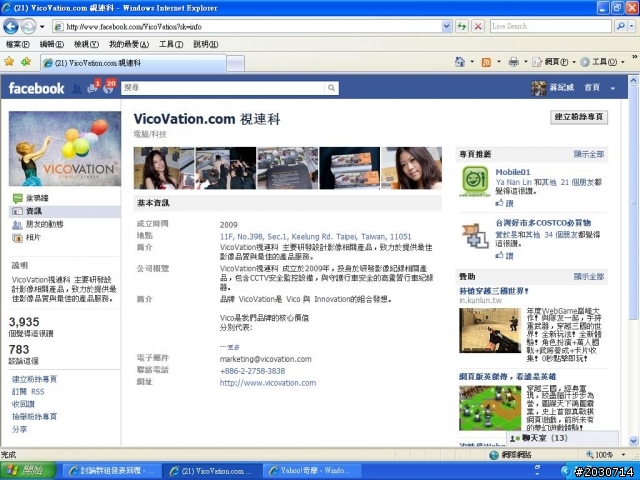Expand the address bar history dropdown
This screenshot has width=640, height=480.
(x=447, y=27)
